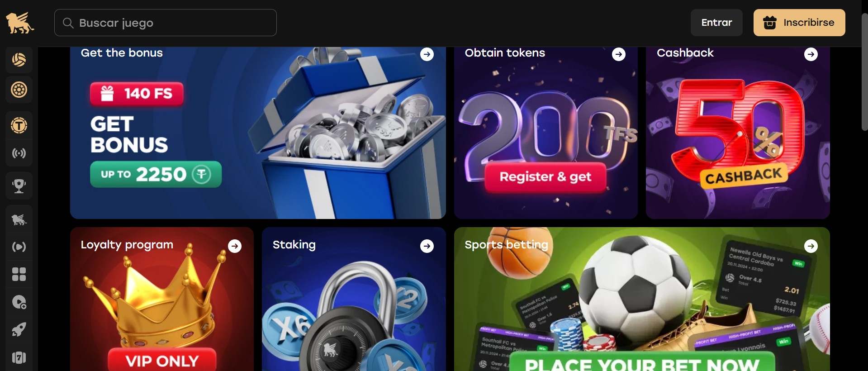Screen dimensions: 868x371
Task: Click the Staking card arrow
Action: (x=427, y=246)
